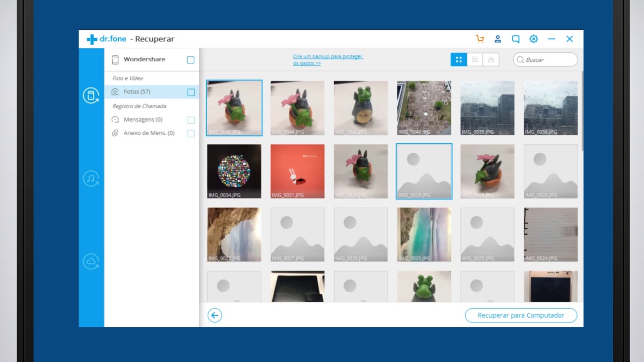Viewport: 644px width, 362px height.
Task: Select the IMG_0042.JPG frog figure thumbnail
Action: click(x=361, y=108)
